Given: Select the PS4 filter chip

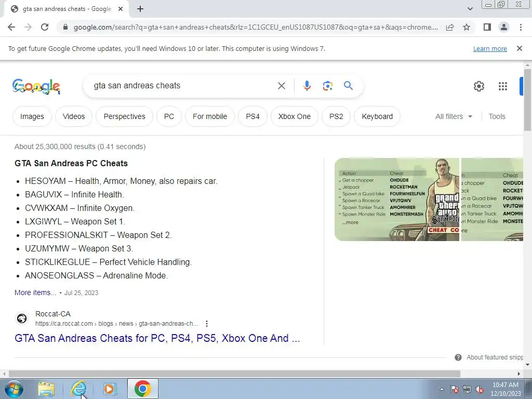Looking at the screenshot, I should [x=253, y=116].
